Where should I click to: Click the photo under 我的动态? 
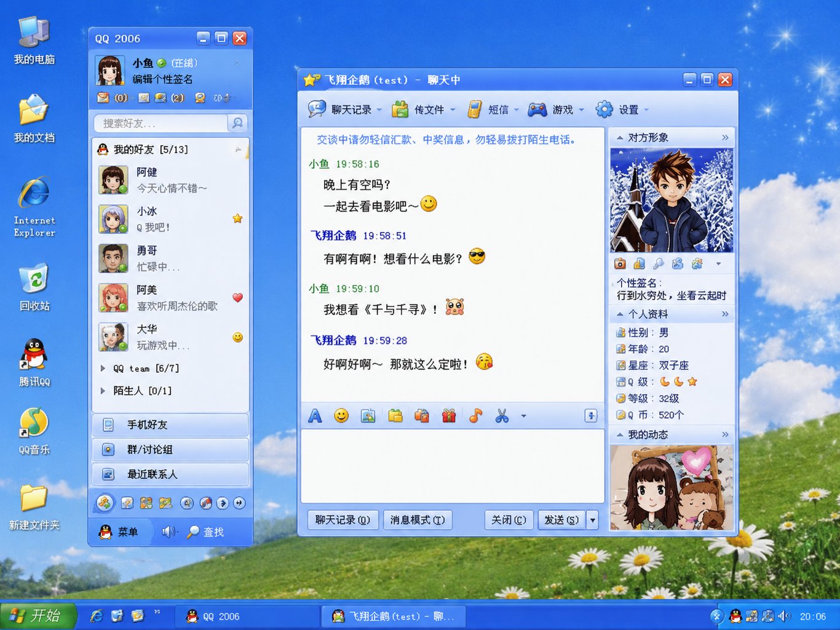tap(672, 487)
